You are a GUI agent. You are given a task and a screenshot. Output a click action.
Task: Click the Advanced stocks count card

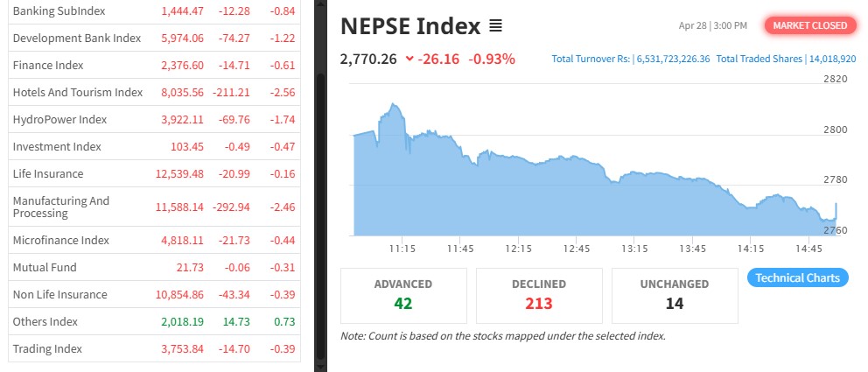(x=402, y=295)
